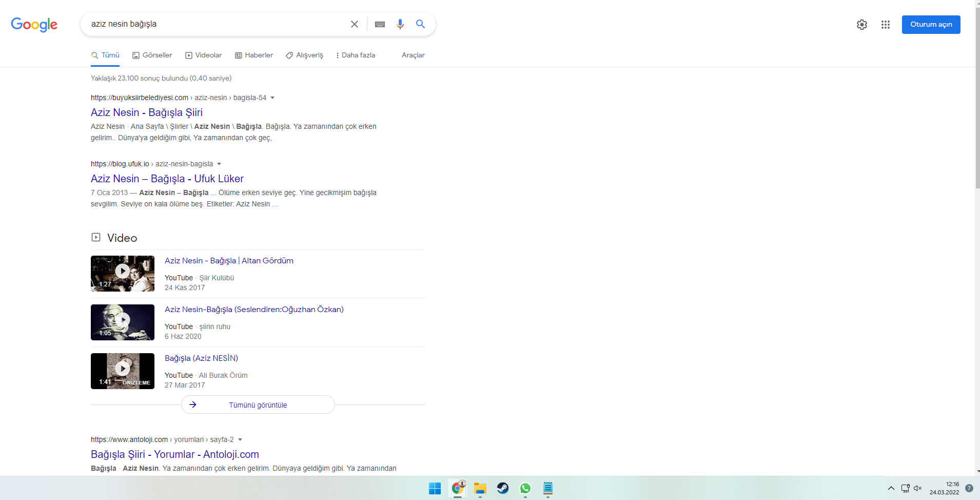Click Tümünü görüntüle to view all videos
This screenshot has height=500, width=980.
pos(258,405)
